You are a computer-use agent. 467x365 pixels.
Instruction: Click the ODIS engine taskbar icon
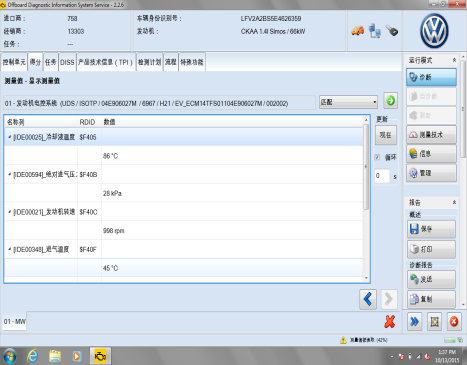[x=100, y=356]
